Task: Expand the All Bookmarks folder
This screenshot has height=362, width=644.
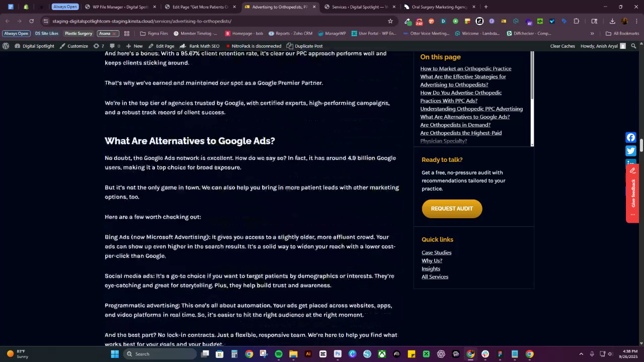Action: point(622,33)
